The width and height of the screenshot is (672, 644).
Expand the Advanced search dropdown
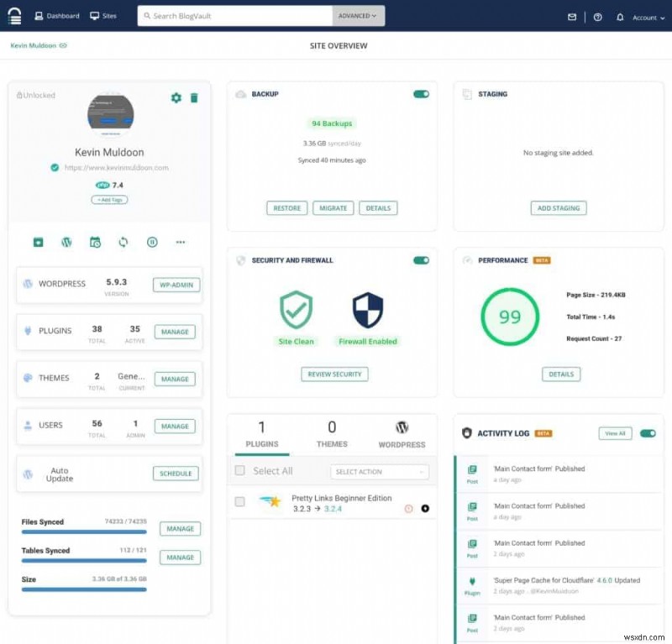[x=359, y=15]
